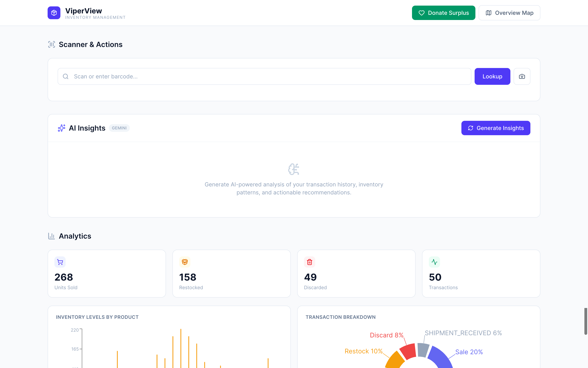Click the shopping cart Units Sold icon
The height and width of the screenshot is (368, 588).
pos(60,262)
